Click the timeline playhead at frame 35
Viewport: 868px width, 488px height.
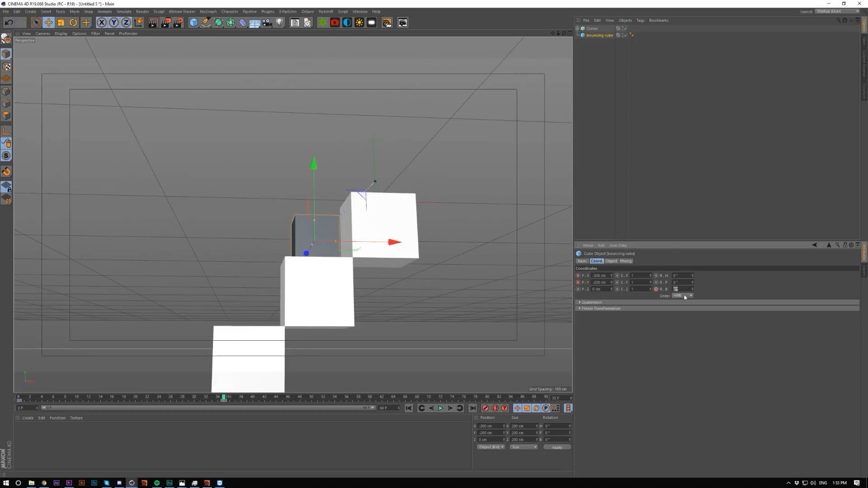pos(224,398)
